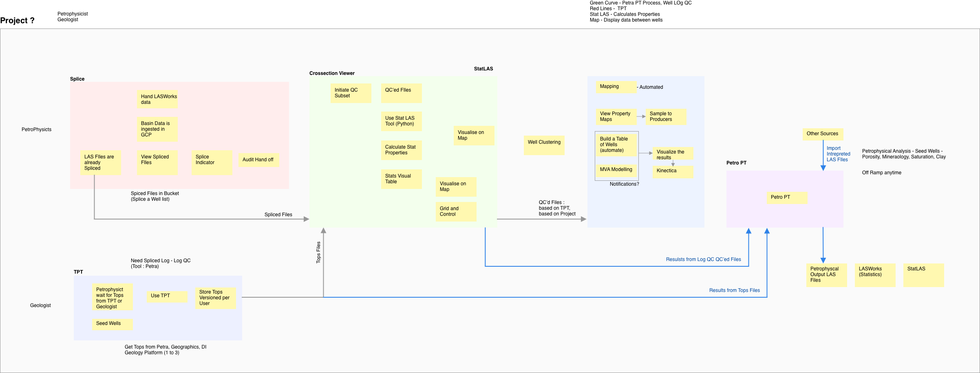Select the 'Splice Indicator' sticky note
This screenshot has height=373, width=980.
coord(212,162)
